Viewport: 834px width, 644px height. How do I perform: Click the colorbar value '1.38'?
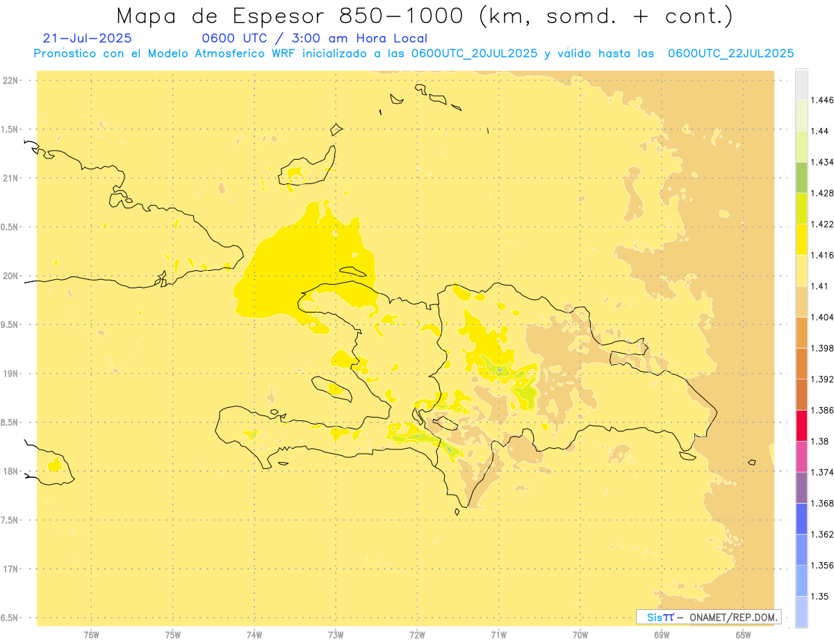click(819, 441)
